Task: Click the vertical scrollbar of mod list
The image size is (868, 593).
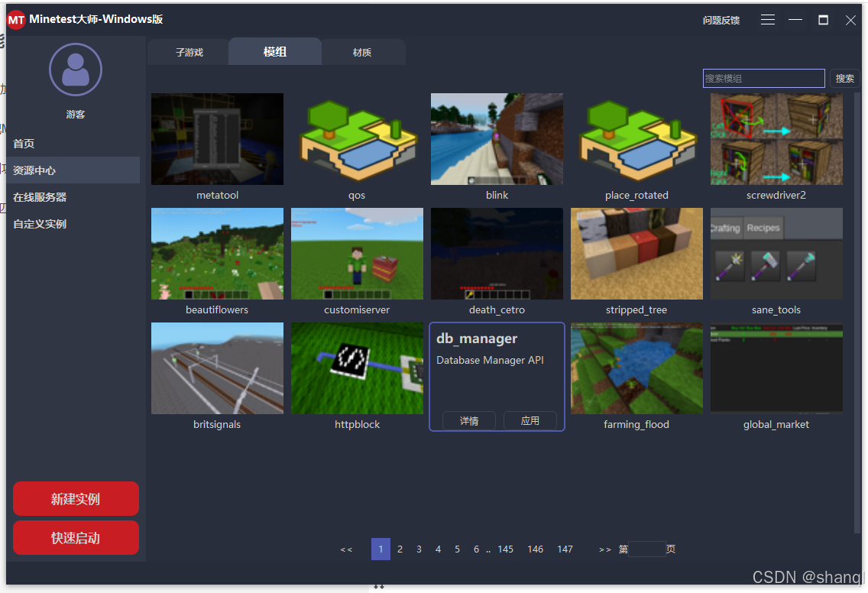Action: click(857, 313)
